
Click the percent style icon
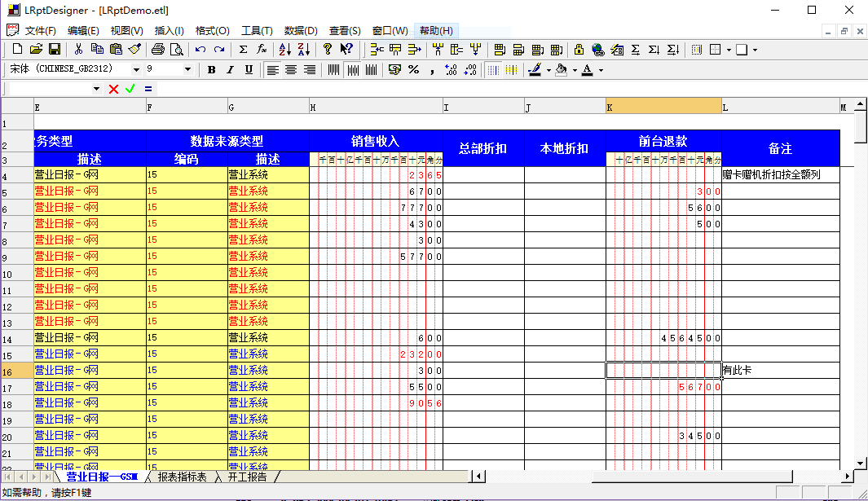[x=413, y=70]
